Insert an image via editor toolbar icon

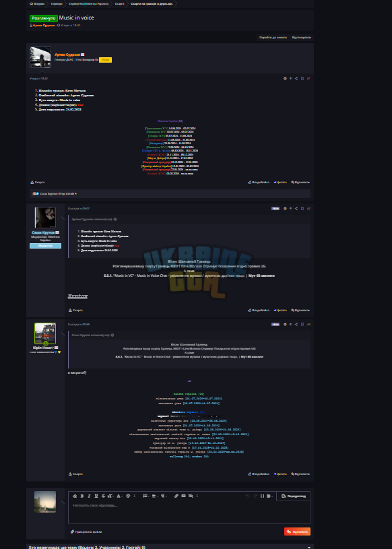point(183,496)
